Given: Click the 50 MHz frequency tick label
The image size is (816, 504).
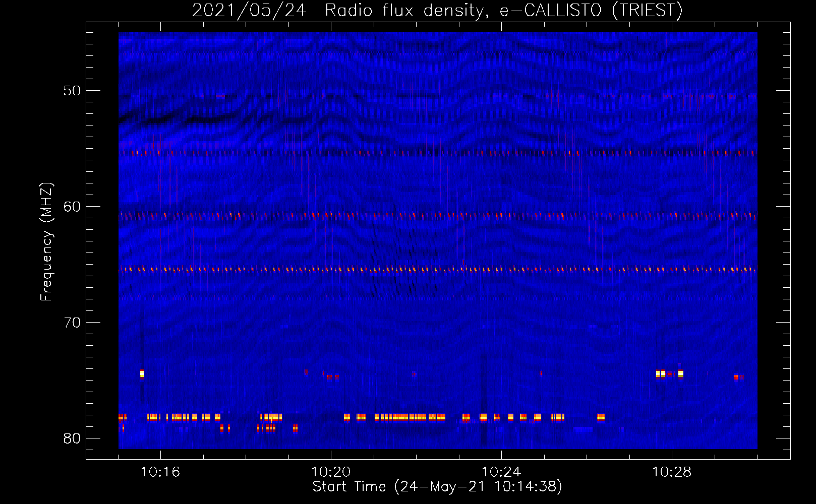Looking at the screenshot, I should coord(72,91).
